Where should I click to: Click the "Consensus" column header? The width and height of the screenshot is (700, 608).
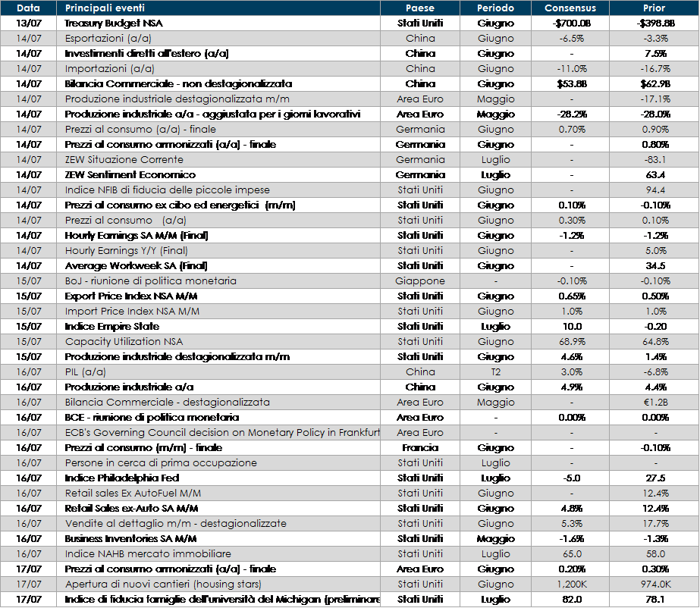coord(570,8)
